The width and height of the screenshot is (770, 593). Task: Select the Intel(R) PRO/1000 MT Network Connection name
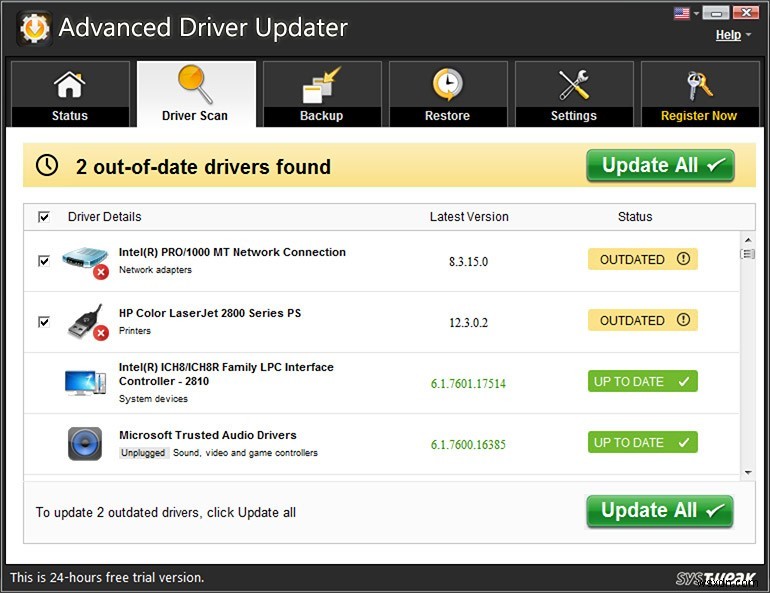[x=232, y=252]
